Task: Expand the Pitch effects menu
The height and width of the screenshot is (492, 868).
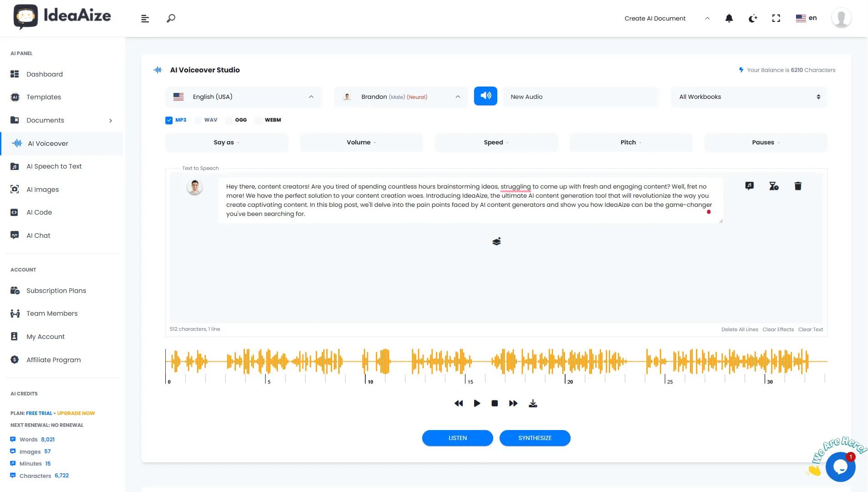Action: 631,142
